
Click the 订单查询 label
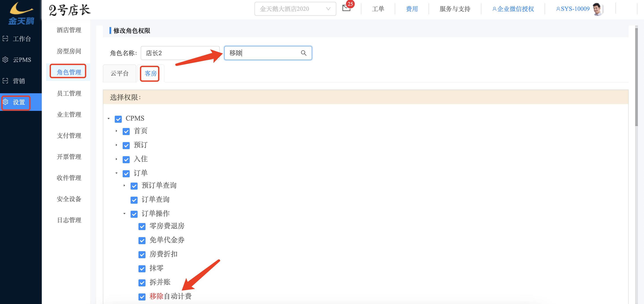click(155, 200)
